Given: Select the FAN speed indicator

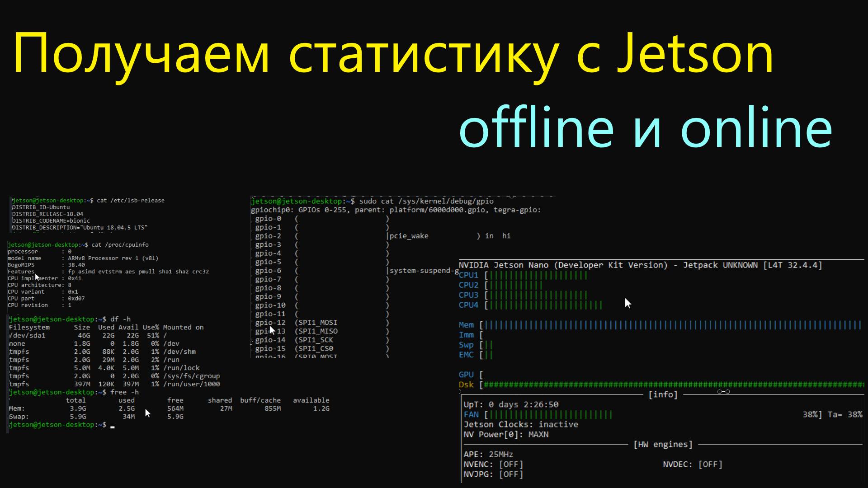Looking at the screenshot, I should pos(542,414).
